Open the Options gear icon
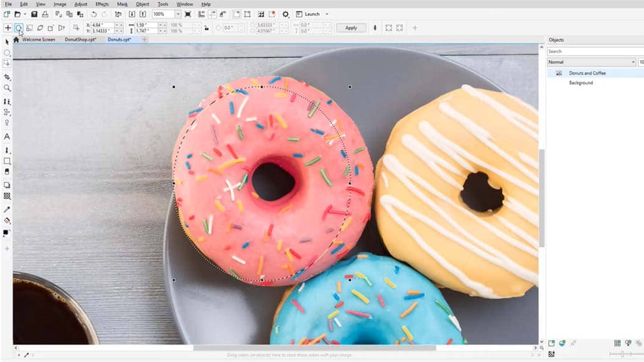 tap(286, 14)
